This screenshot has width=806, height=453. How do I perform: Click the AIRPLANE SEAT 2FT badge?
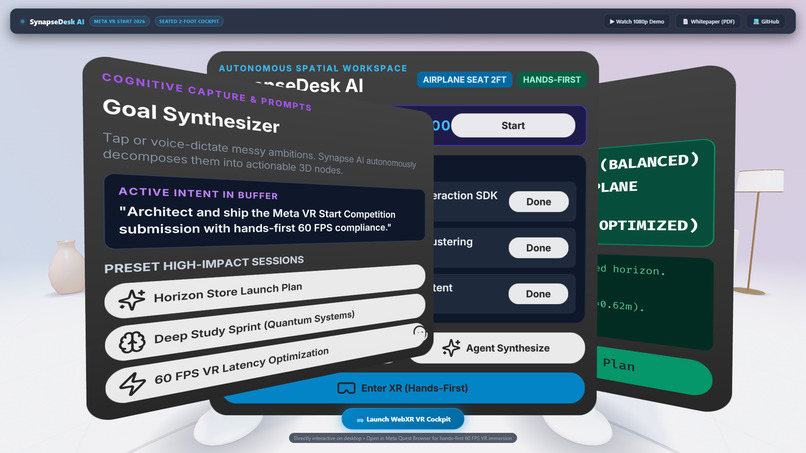coord(464,80)
